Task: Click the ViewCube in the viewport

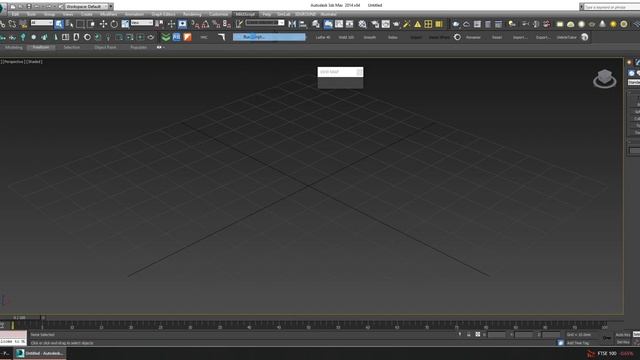Action: [604, 78]
